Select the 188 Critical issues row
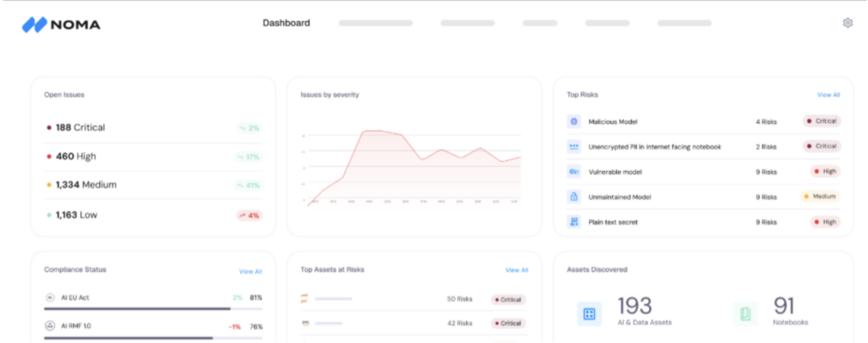The height and width of the screenshot is (343, 868). pyautogui.click(x=153, y=128)
